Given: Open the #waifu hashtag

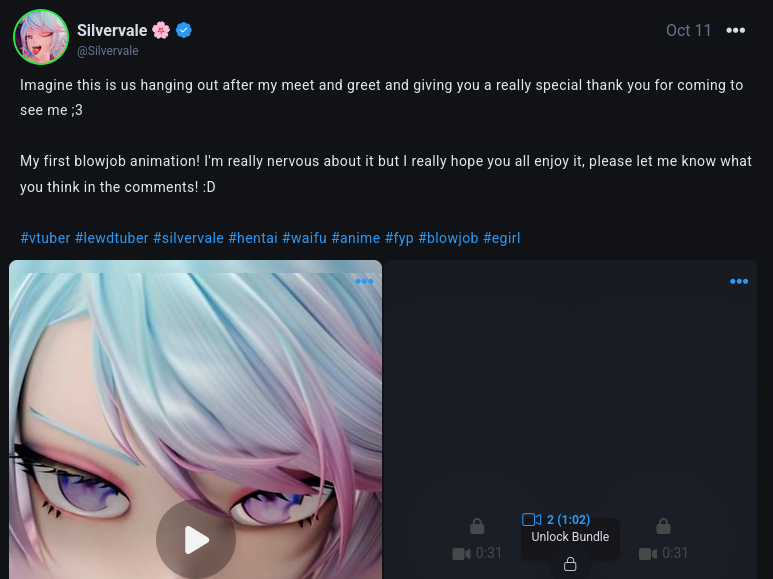Looking at the screenshot, I should coord(304,238).
